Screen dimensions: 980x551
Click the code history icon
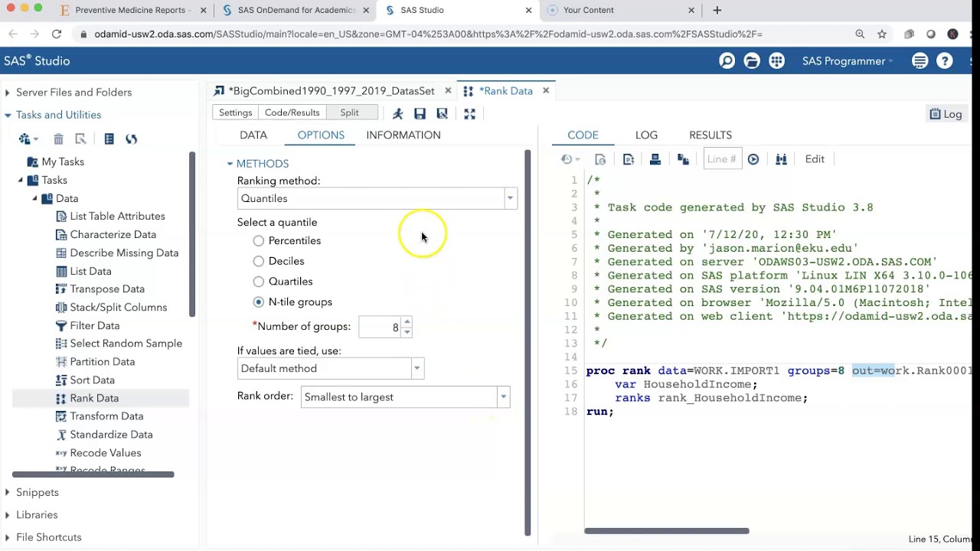[570, 159]
